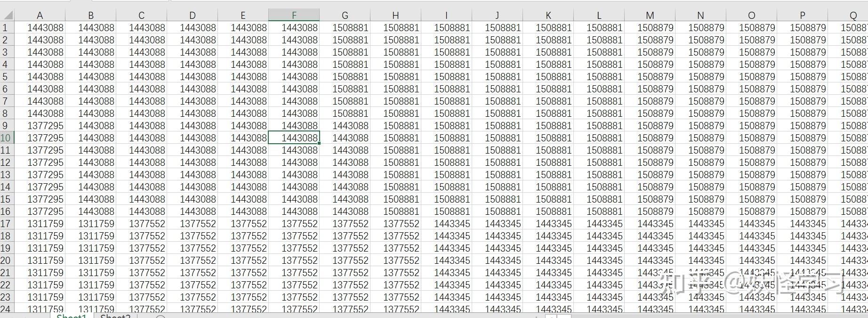Select row 1 header
The image size is (868, 318).
coord(7,28)
